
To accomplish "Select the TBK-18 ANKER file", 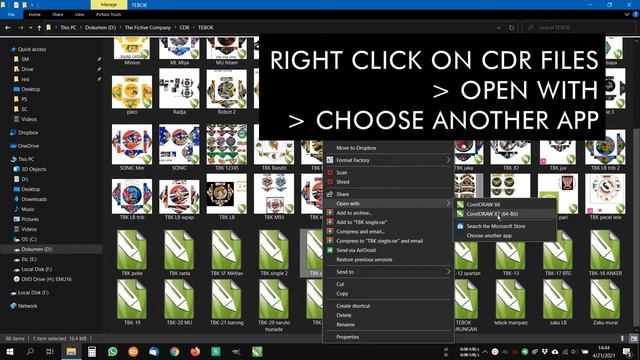I will point(605,252).
